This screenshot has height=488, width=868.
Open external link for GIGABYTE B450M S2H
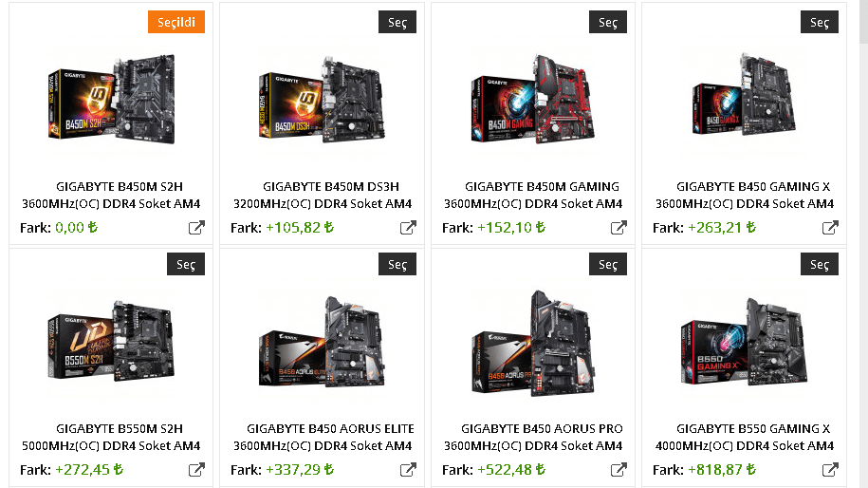click(196, 228)
